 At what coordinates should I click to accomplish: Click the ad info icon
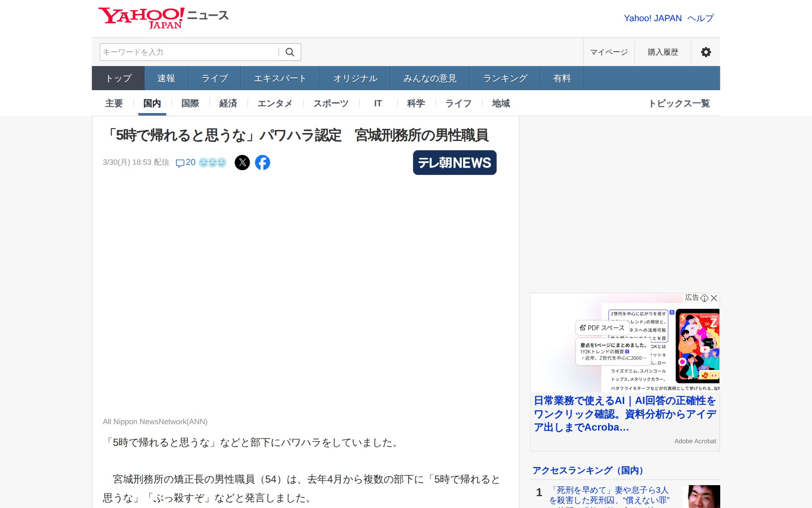(705, 298)
